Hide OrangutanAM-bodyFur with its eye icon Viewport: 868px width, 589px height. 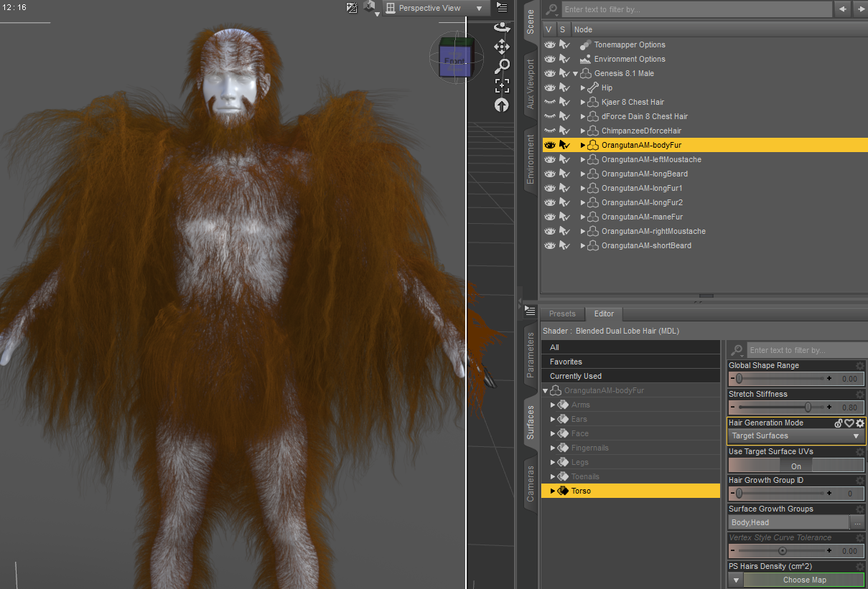[x=551, y=145]
